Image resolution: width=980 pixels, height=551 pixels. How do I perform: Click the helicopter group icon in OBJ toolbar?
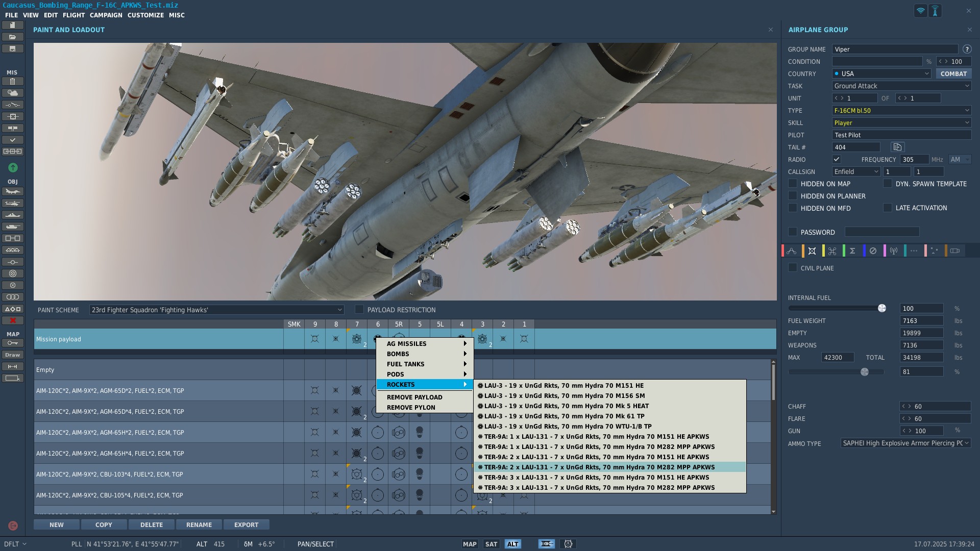[13, 203]
